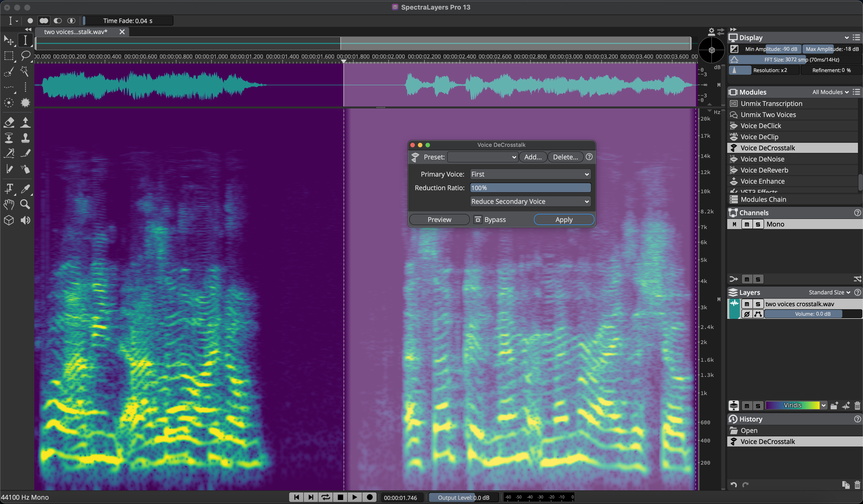Delete layer using Layers panel trash icon

857,406
